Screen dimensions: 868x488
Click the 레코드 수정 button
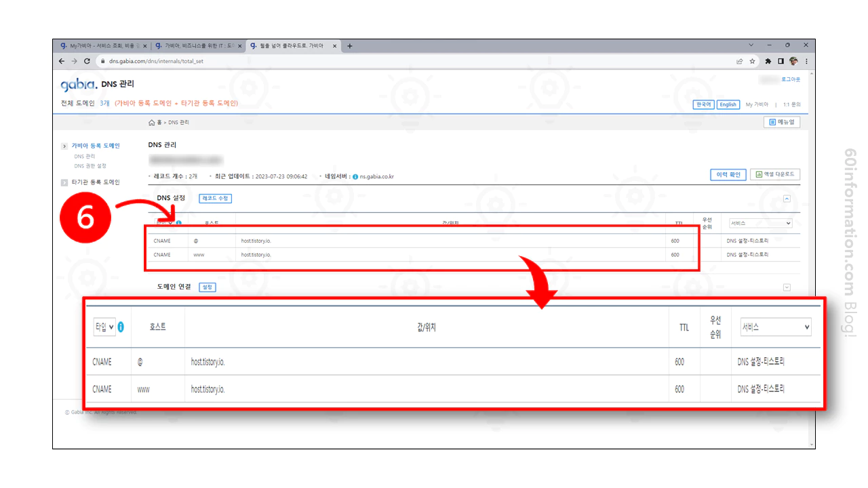215,199
